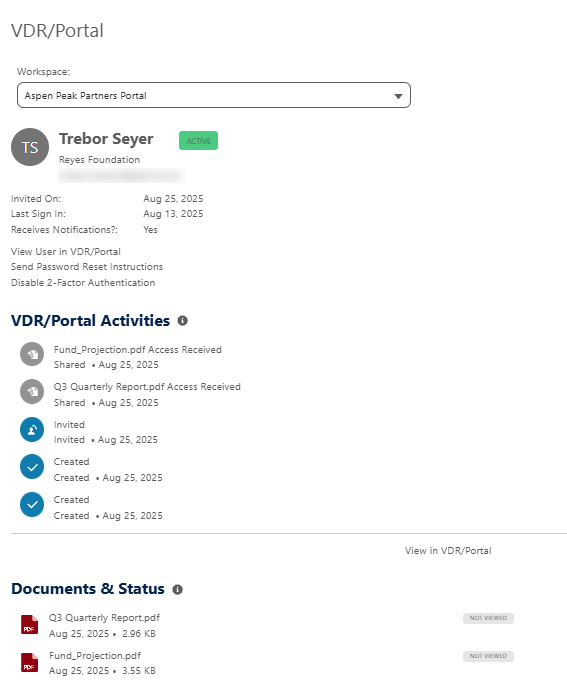
Task: Click the TS user avatar
Action: 30,147
